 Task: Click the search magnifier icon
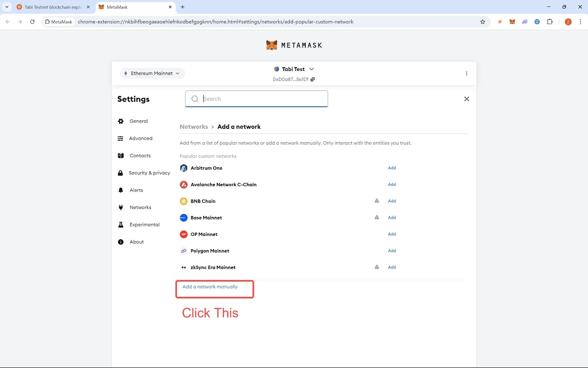(195, 99)
